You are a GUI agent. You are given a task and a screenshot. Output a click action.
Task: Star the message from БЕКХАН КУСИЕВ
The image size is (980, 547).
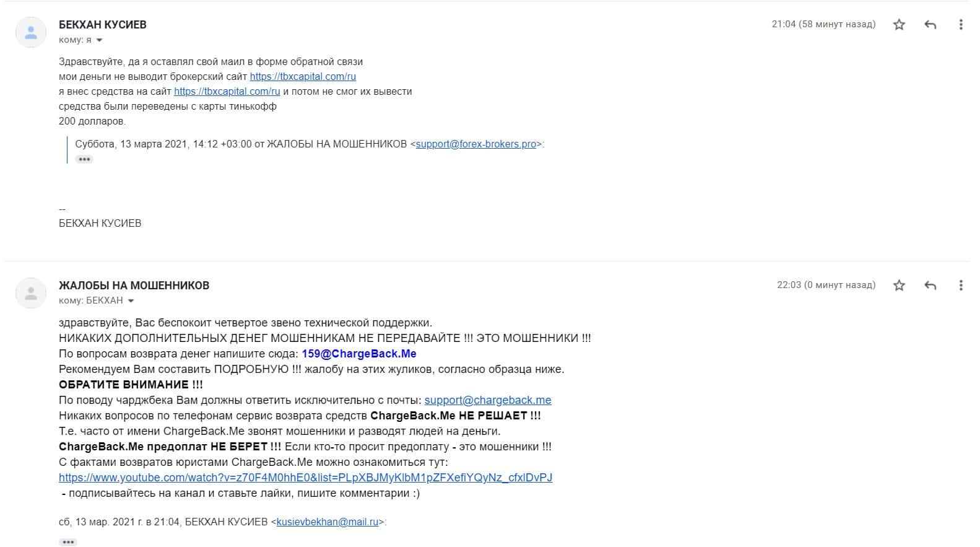click(x=899, y=25)
